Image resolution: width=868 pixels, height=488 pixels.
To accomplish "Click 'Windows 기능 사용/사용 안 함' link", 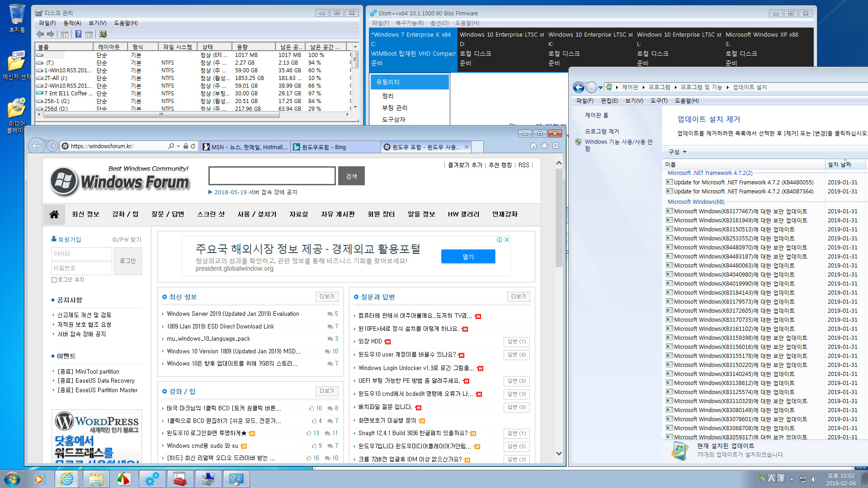I will point(619,145).
